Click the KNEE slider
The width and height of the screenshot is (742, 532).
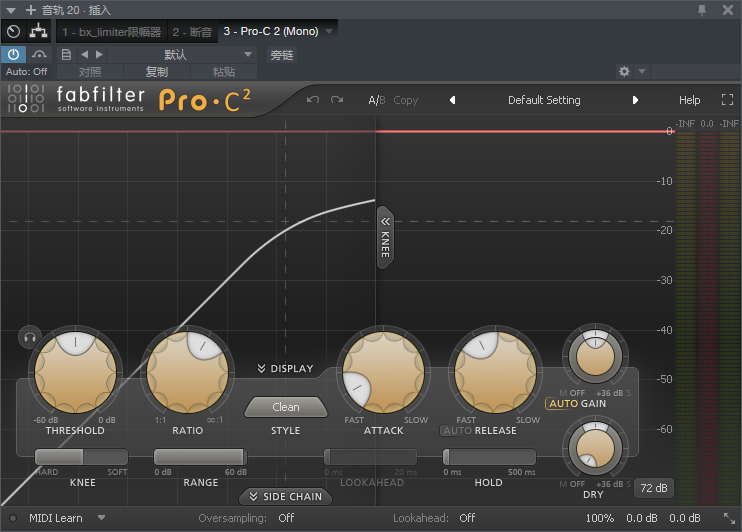pyautogui.click(x=81, y=457)
